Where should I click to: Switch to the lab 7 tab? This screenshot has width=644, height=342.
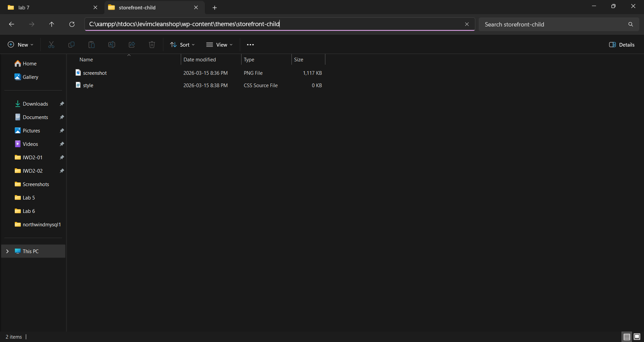(50, 7)
